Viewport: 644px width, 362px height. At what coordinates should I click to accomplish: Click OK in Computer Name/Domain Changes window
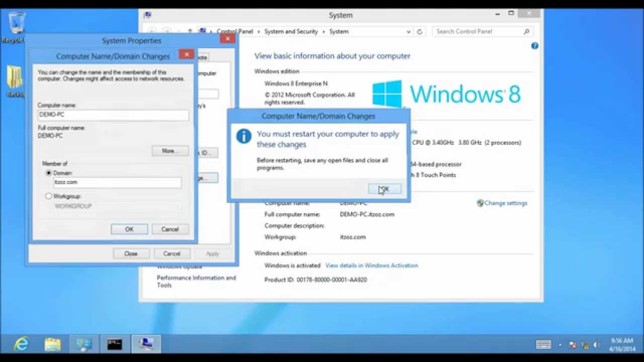tap(129, 229)
